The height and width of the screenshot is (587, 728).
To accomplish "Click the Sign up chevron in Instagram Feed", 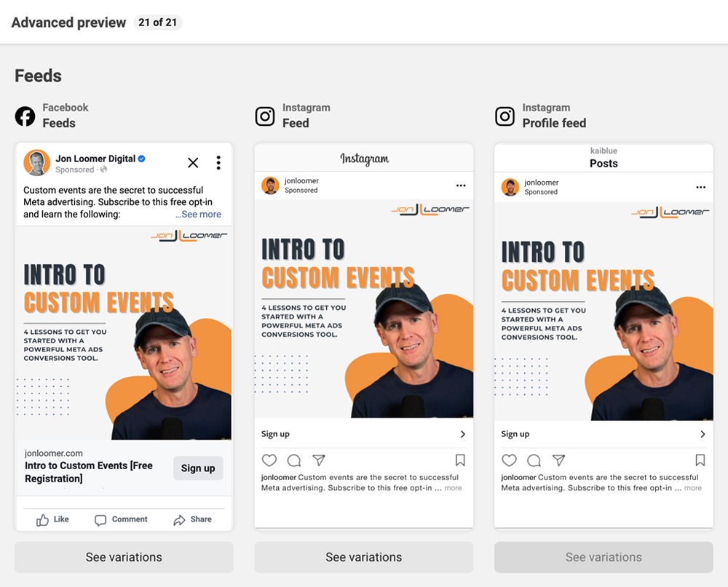I will [x=462, y=434].
